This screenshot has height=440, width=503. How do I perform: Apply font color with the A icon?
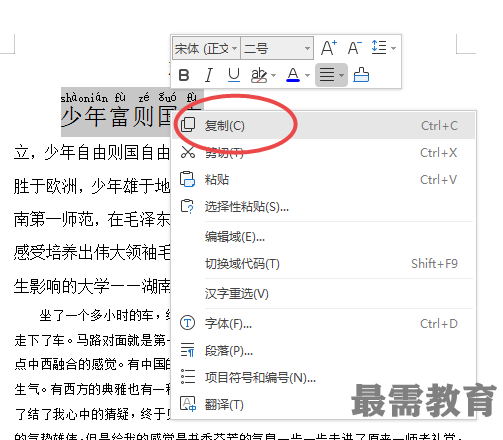coord(293,75)
